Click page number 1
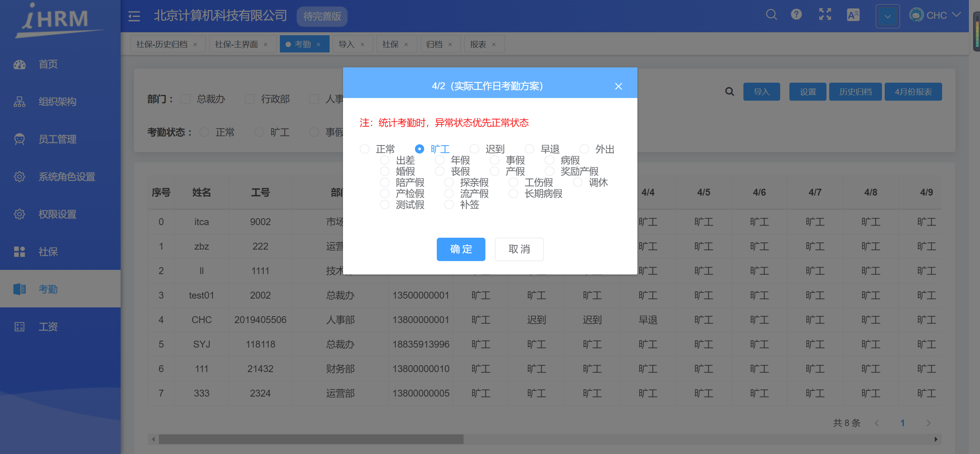 click(902, 423)
